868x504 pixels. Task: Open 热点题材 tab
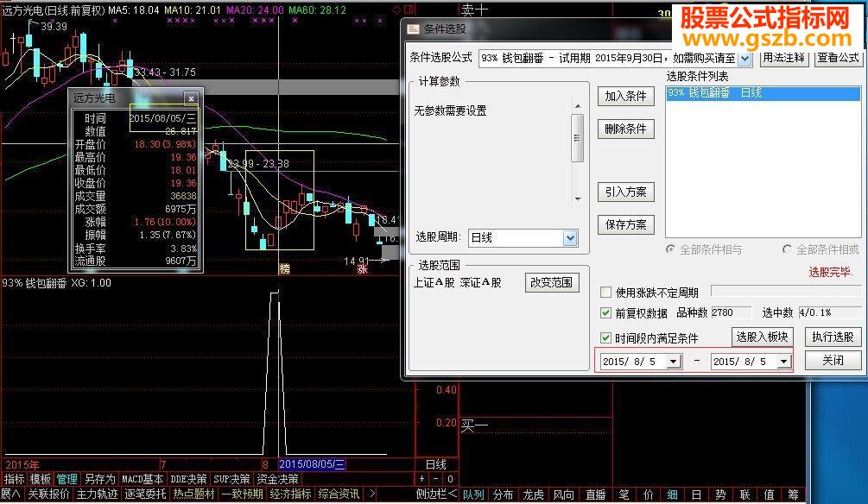pos(193,494)
